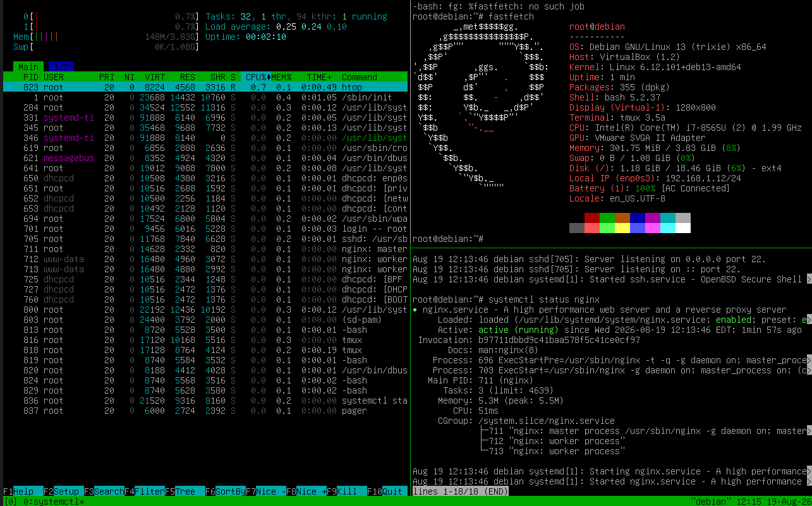Image resolution: width=812 pixels, height=506 pixels.
Task: Select the Main tab in htop
Action: point(28,67)
